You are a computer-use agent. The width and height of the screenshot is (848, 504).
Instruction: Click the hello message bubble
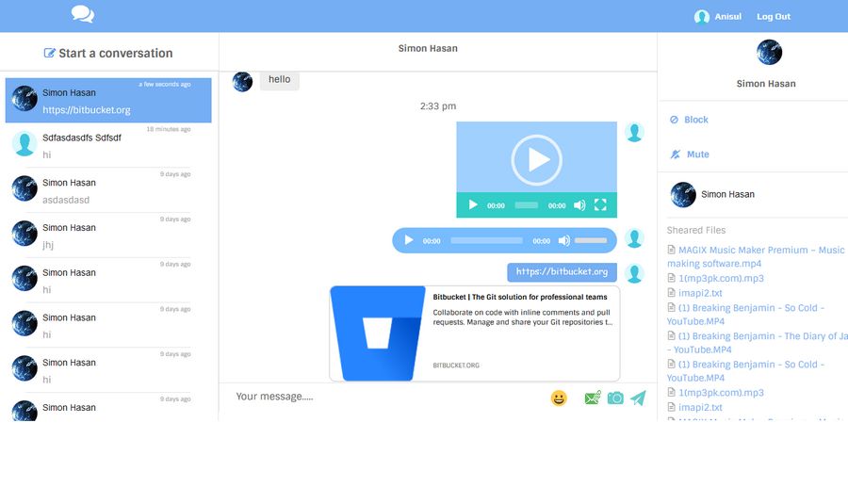(x=280, y=79)
